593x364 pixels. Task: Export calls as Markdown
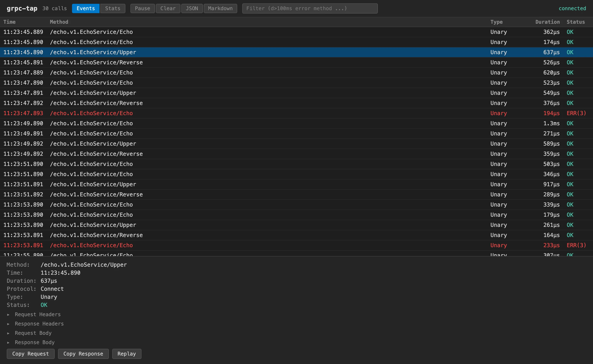[x=220, y=8]
